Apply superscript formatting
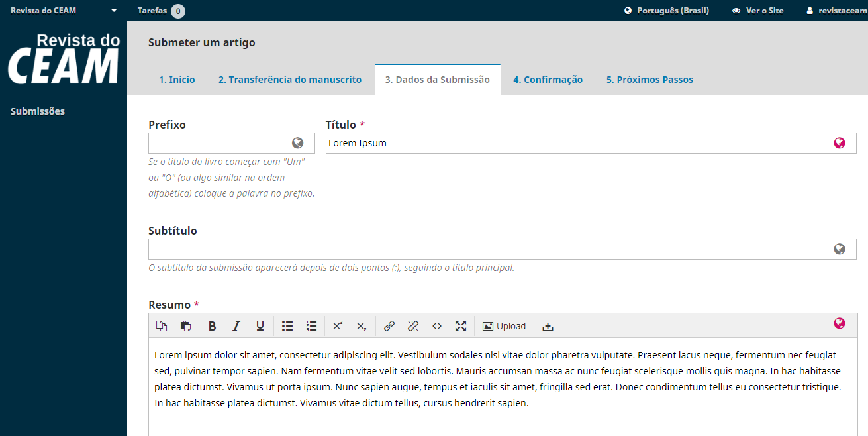 tap(338, 326)
